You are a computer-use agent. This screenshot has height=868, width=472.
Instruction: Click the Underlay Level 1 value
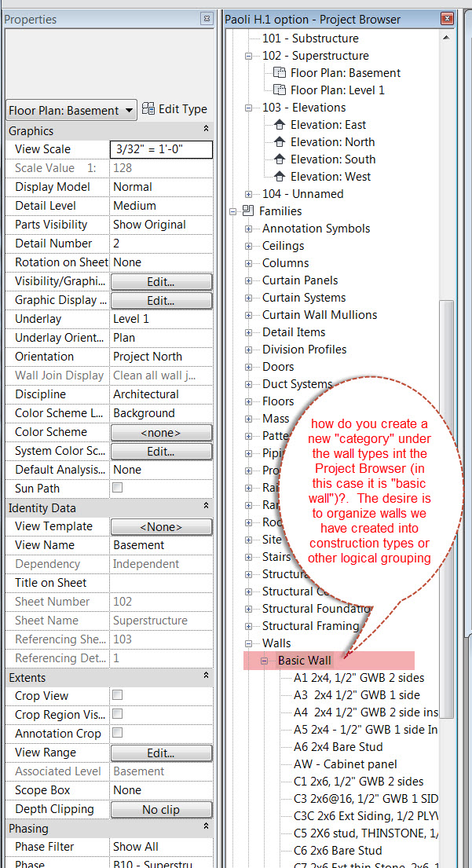(162, 319)
